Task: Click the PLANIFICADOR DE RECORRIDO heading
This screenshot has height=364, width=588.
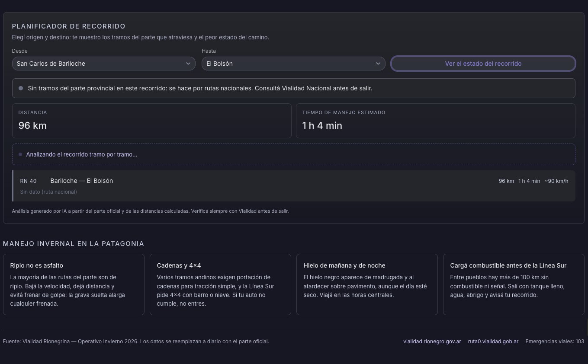Action: (x=69, y=26)
